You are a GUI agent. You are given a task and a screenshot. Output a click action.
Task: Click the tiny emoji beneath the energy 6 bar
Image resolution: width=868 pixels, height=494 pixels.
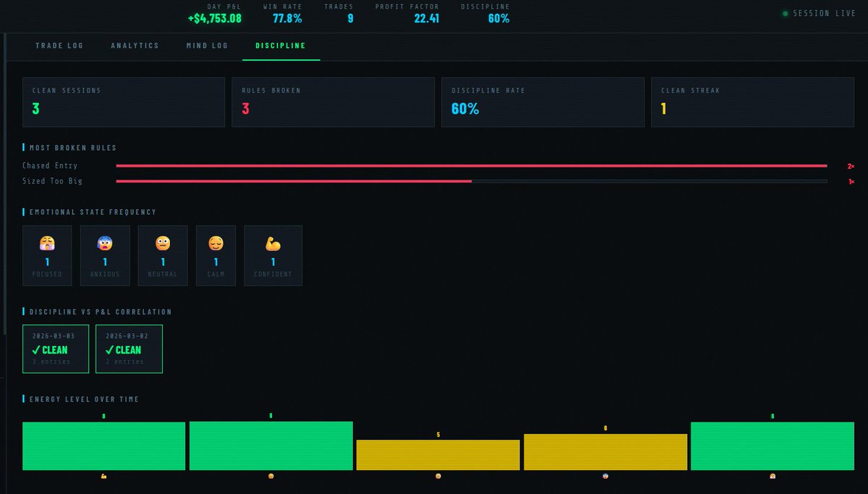pyautogui.click(x=605, y=477)
